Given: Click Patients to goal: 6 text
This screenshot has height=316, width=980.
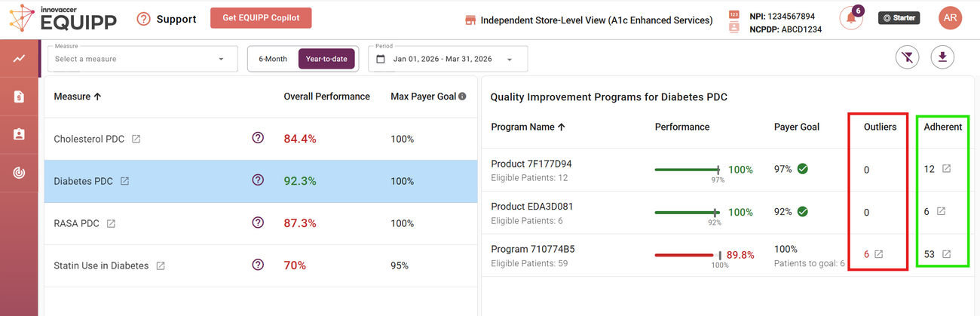Looking at the screenshot, I should tap(810, 264).
